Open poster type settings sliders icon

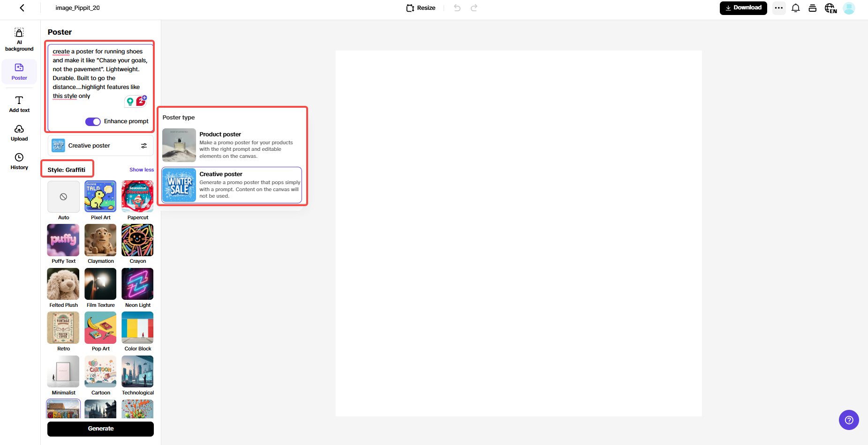[x=144, y=146]
